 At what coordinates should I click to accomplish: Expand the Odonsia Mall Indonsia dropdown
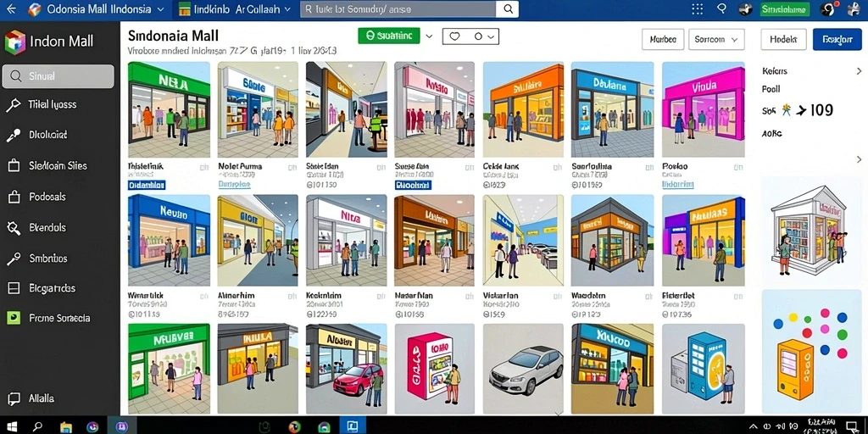[160, 9]
